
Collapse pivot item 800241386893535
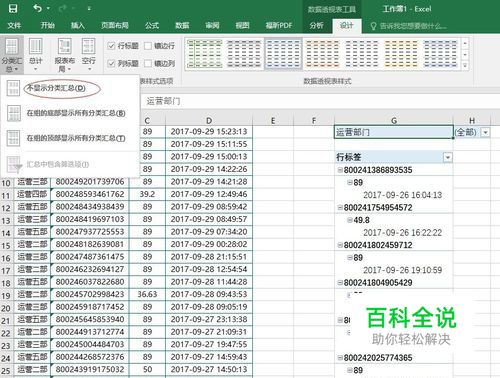pos(340,170)
